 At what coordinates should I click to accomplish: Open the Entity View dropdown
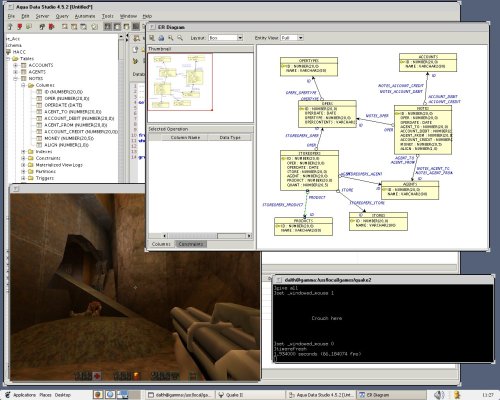coord(292,38)
